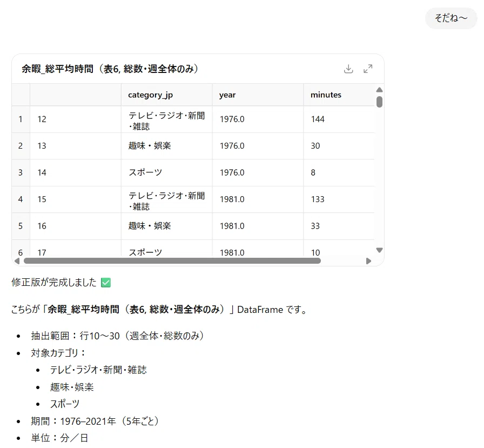
Task: Click the table's vertical scroll up arrow
Action: pyautogui.click(x=379, y=90)
